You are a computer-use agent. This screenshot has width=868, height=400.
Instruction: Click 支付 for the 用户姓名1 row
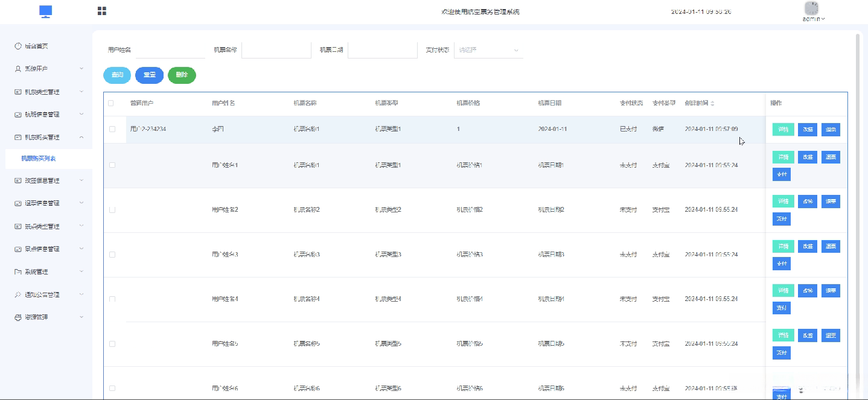point(782,174)
